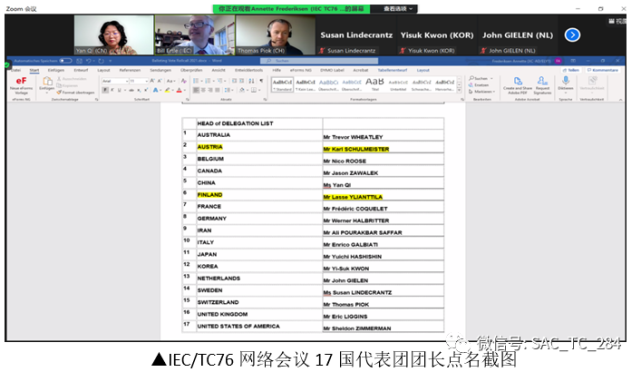Toggle subscript formatting
The image size is (641, 372).
coord(139,90)
